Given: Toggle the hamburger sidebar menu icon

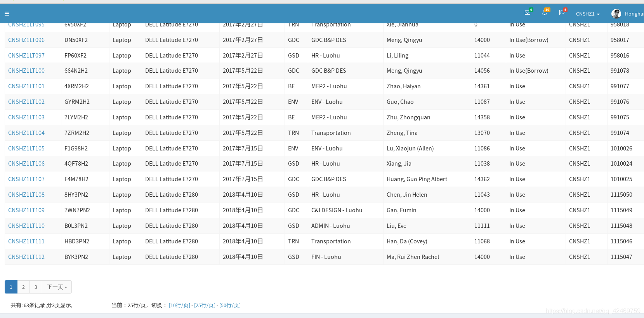Looking at the screenshot, I should click(x=7, y=14).
